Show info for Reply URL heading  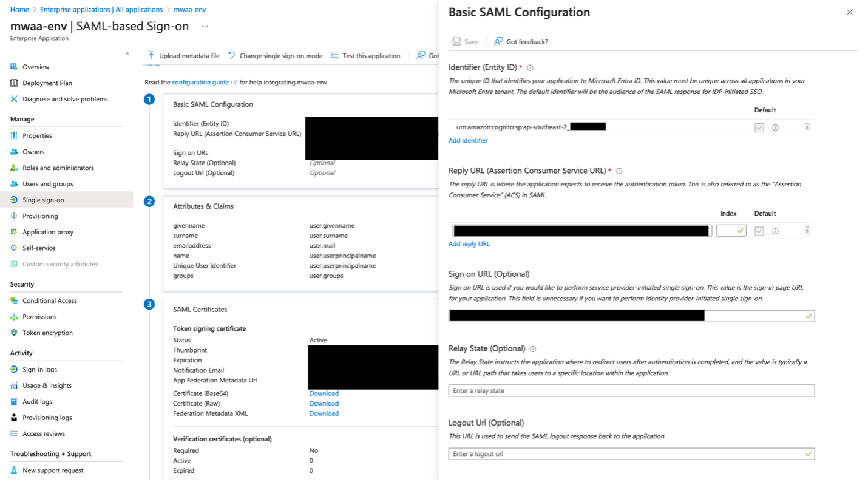[x=619, y=171]
